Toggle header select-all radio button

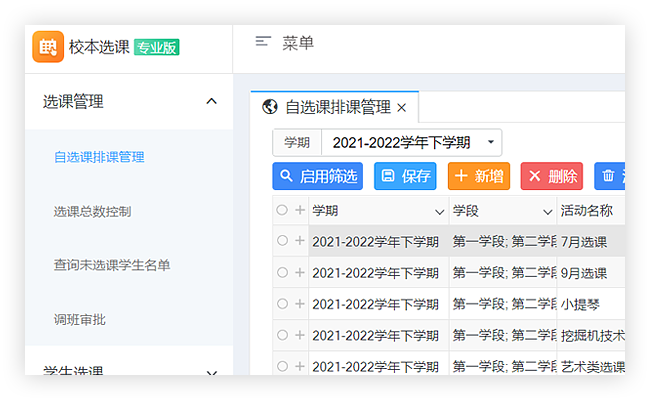[282, 210]
